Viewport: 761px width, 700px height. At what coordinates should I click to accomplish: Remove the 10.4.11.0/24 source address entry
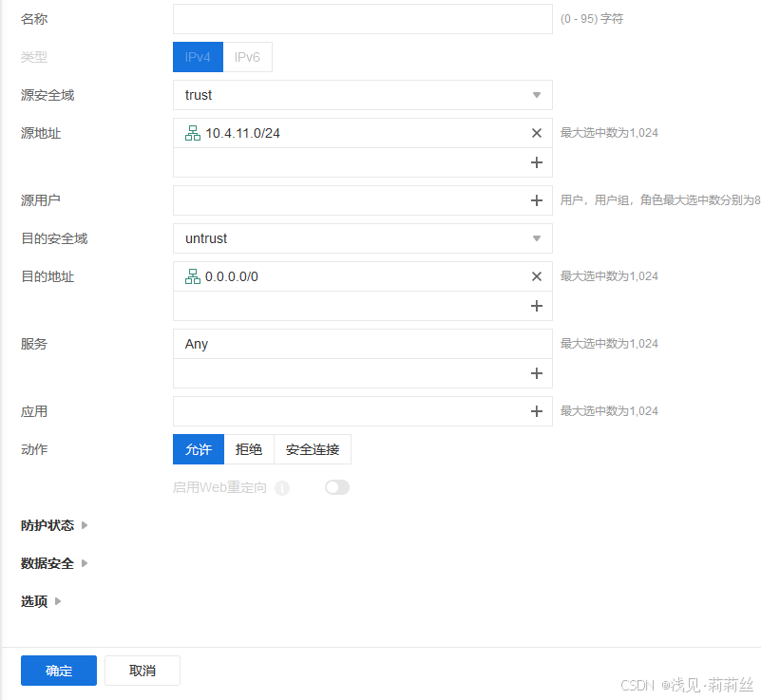point(536,133)
